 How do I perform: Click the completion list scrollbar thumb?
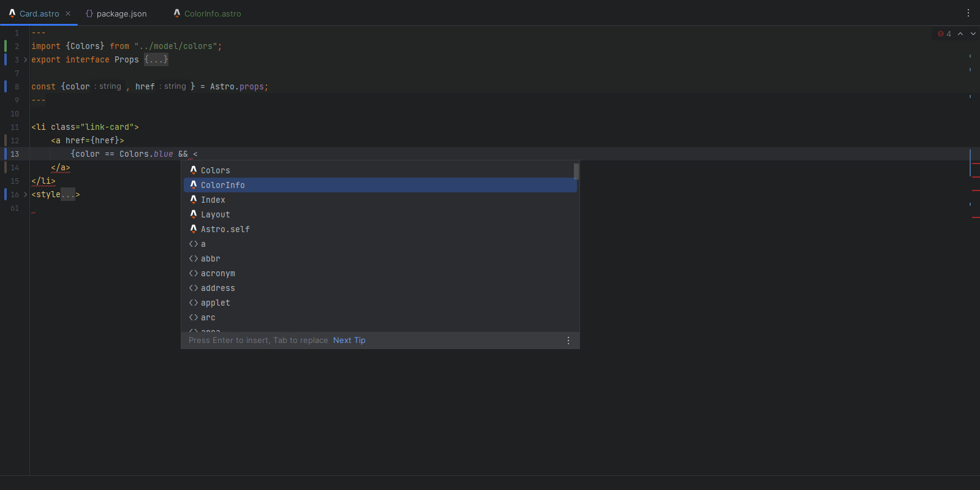pyautogui.click(x=576, y=171)
